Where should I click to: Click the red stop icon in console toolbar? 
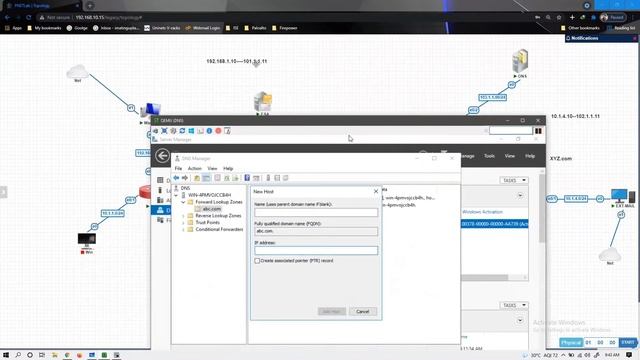(218, 131)
